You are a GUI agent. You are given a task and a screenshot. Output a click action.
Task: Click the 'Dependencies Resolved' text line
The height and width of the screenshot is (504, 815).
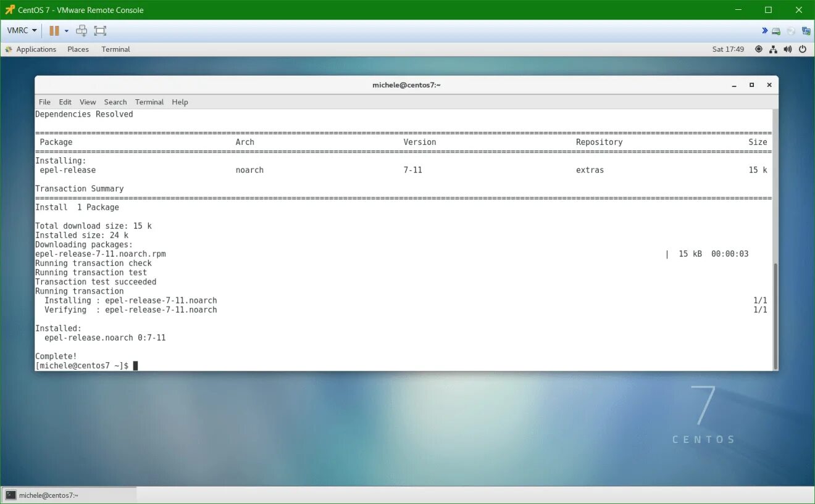coord(84,114)
